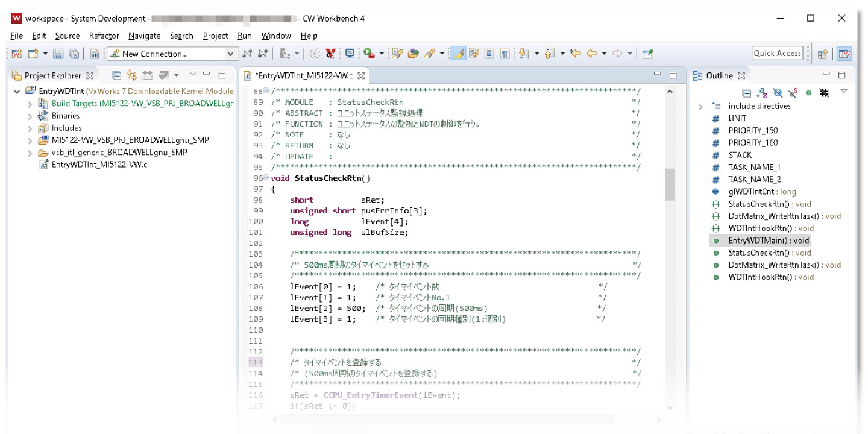Sort the Outline entries alphabetically
Screen dimensions: 868x434
coord(762,93)
